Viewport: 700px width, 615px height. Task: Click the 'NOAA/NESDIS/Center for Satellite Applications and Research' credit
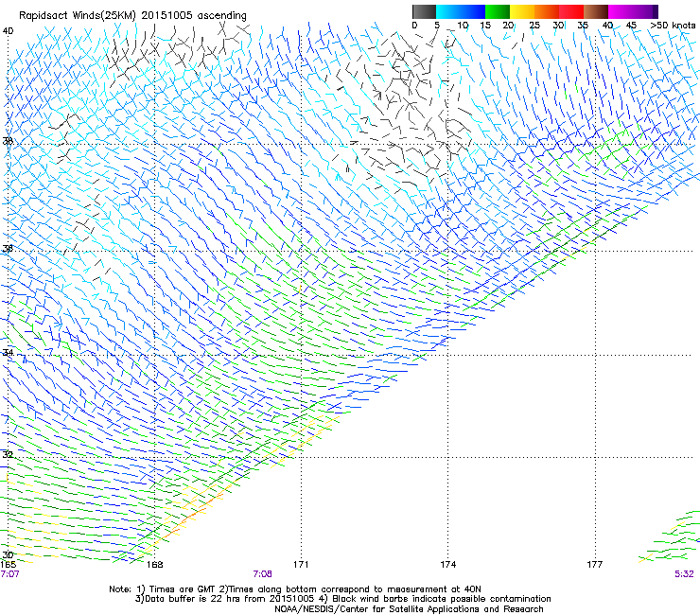[409, 608]
